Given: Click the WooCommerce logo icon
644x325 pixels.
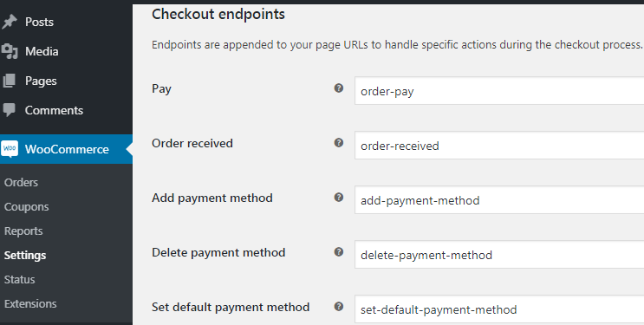Looking at the screenshot, I should coord(10,149).
